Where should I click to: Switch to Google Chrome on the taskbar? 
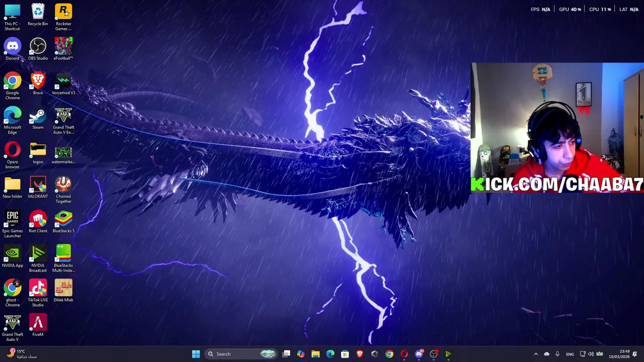tap(389, 354)
